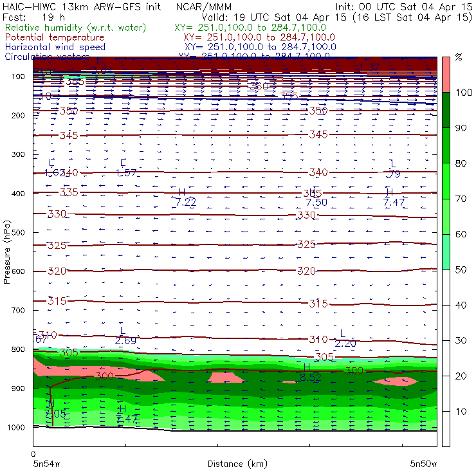The width and height of the screenshot is (476, 476).
Task: Select the 80–90% green colorbar segment
Action: tap(446, 145)
